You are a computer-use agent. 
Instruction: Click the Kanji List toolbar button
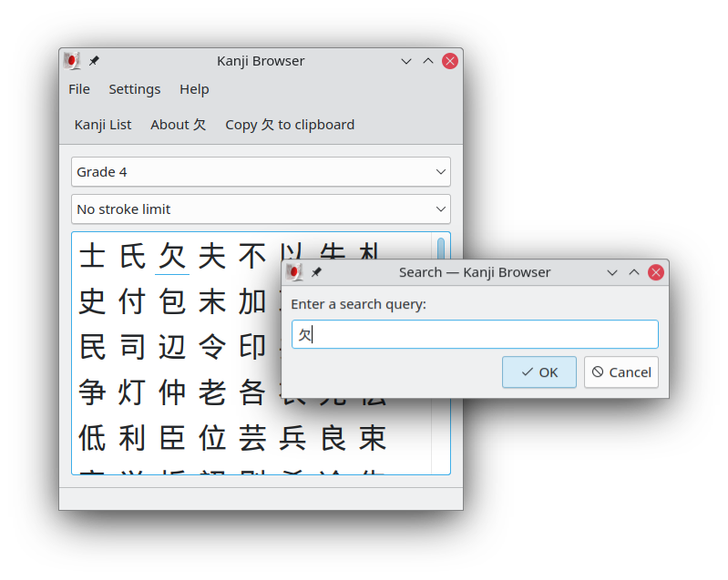coord(103,125)
